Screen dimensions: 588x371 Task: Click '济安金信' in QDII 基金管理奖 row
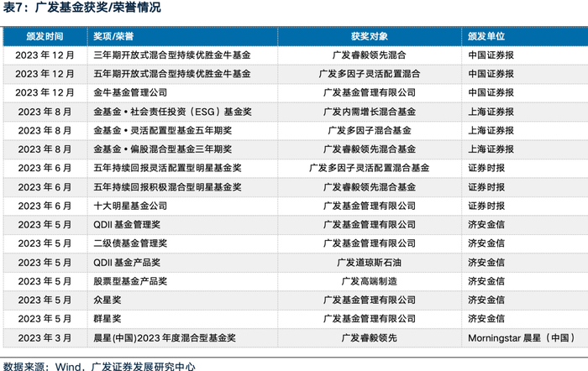tap(486, 224)
